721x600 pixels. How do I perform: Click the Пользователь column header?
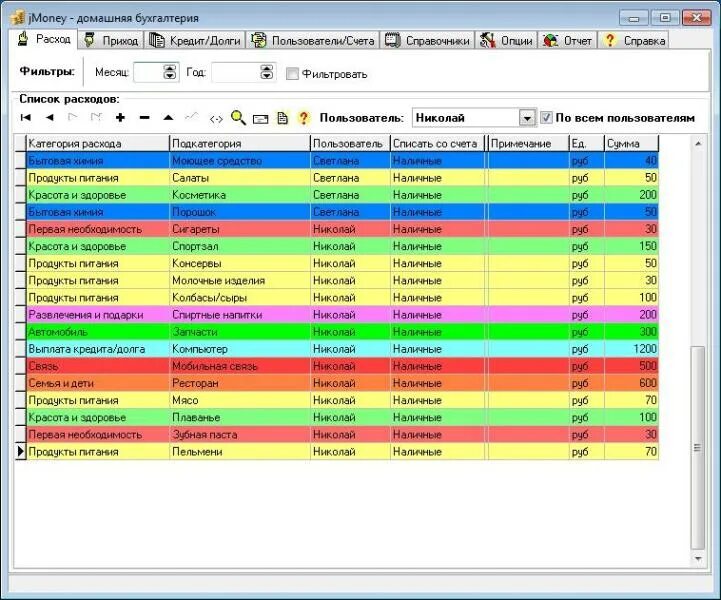350,143
